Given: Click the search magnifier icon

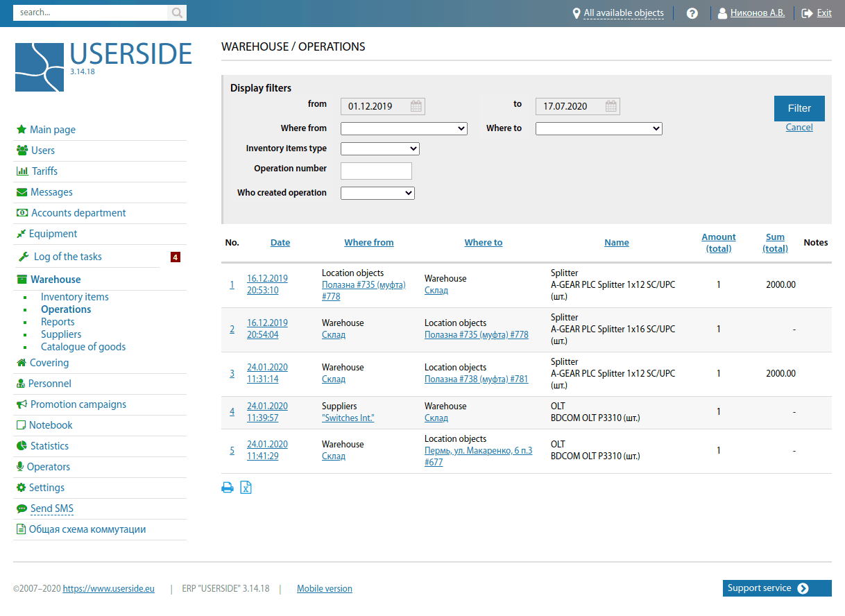Looking at the screenshot, I should coord(177,12).
